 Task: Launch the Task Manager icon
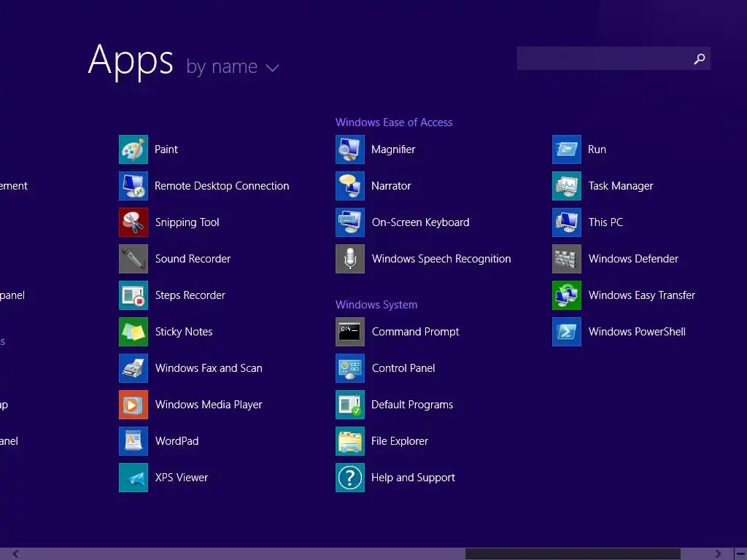pyautogui.click(x=567, y=186)
